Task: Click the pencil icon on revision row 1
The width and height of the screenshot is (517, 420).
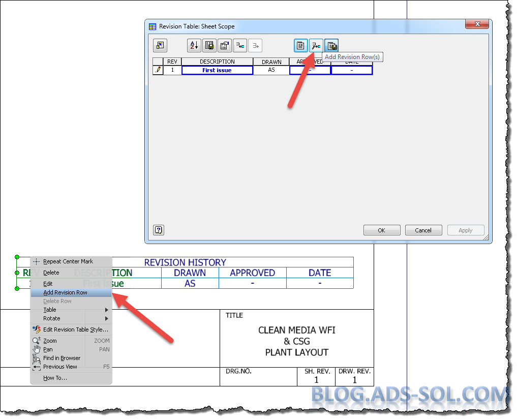Action: (x=158, y=70)
